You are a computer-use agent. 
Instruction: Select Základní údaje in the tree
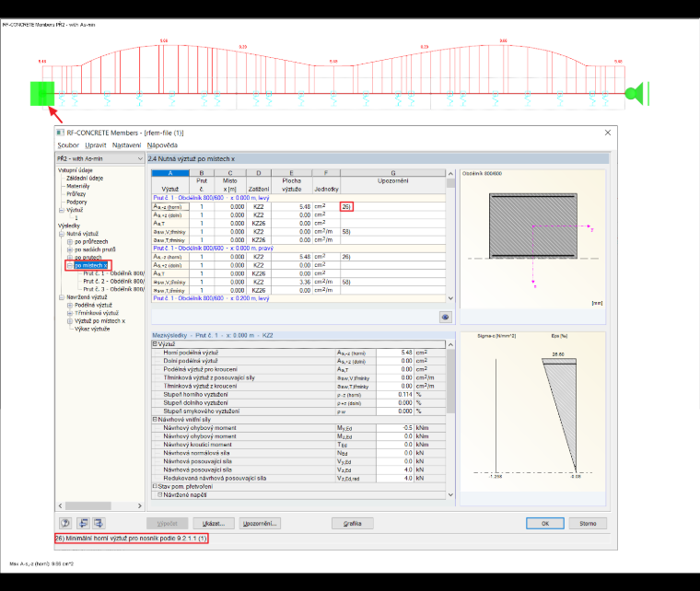85,178
